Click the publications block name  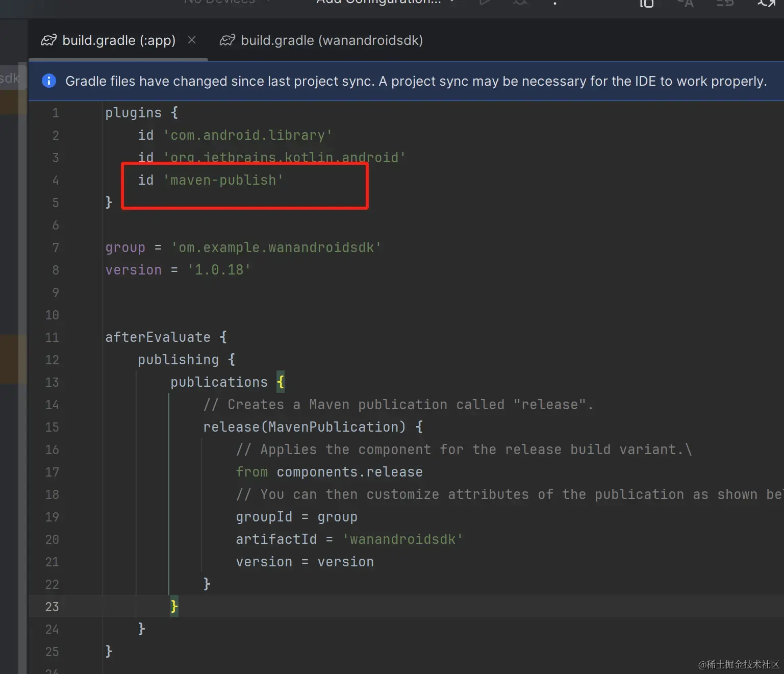click(219, 382)
